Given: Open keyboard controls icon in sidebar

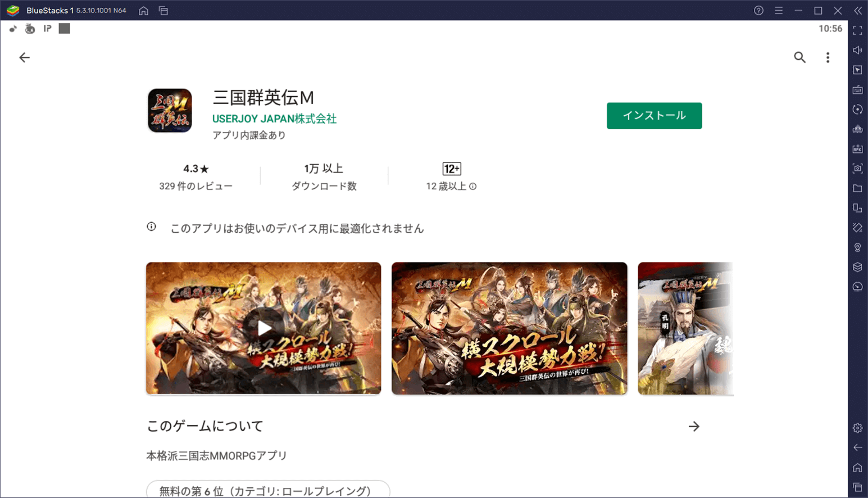Looking at the screenshot, I should (857, 89).
